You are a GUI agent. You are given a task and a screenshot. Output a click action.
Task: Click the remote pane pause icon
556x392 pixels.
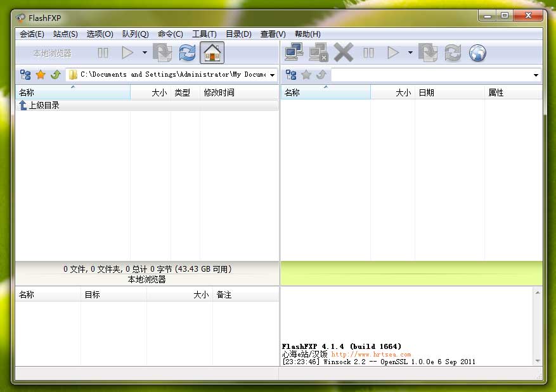point(368,53)
